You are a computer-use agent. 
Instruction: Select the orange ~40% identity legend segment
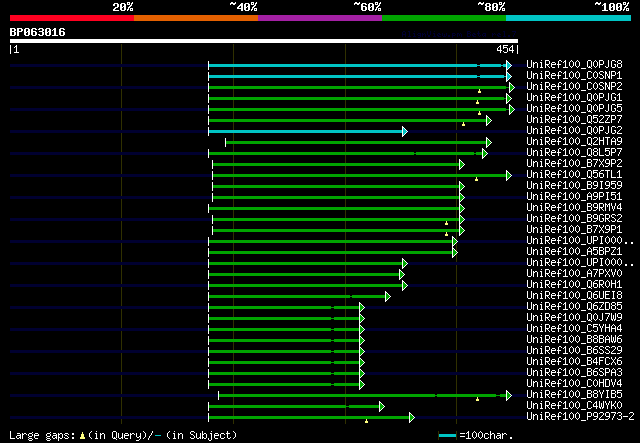coord(196,18)
